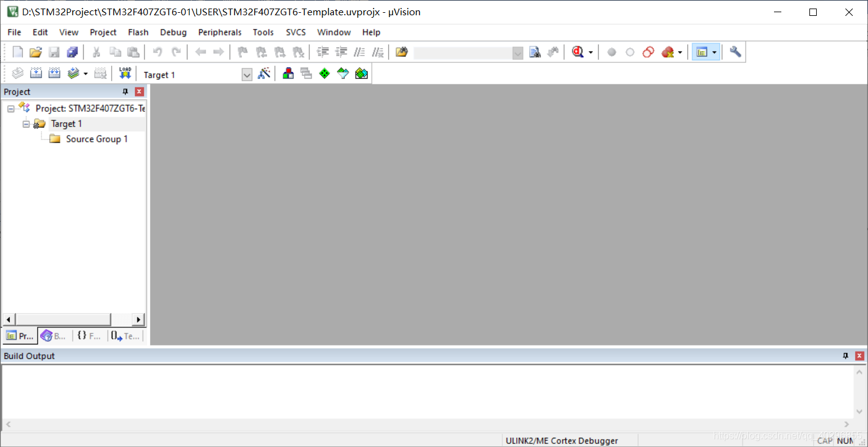Open the Edit menu
The height and width of the screenshot is (447, 868).
40,32
